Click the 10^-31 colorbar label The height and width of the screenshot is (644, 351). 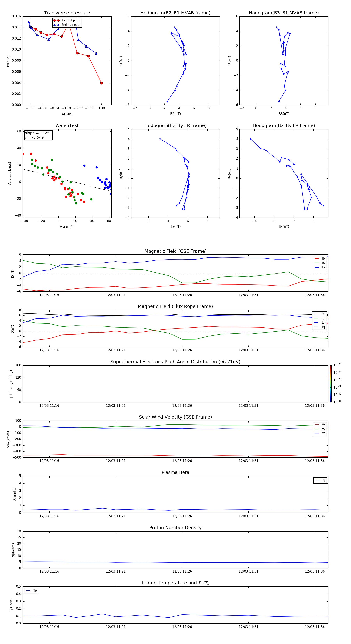pyautogui.click(x=338, y=402)
